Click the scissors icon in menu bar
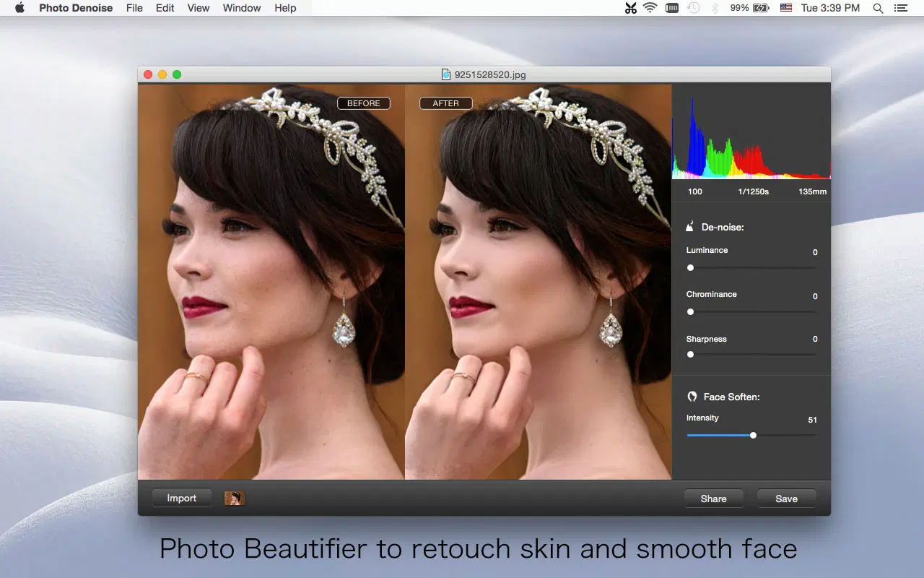Image resolution: width=924 pixels, height=578 pixels. pos(631,8)
